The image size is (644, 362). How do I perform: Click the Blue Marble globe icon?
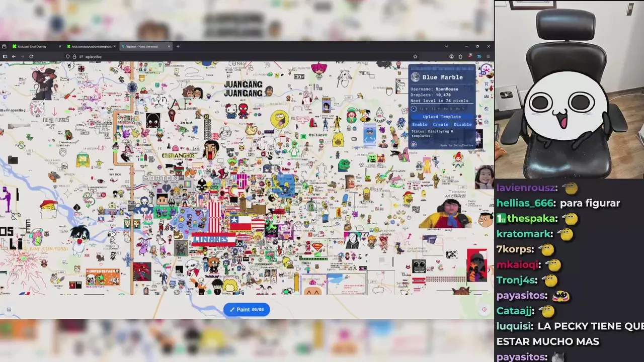[x=415, y=77]
